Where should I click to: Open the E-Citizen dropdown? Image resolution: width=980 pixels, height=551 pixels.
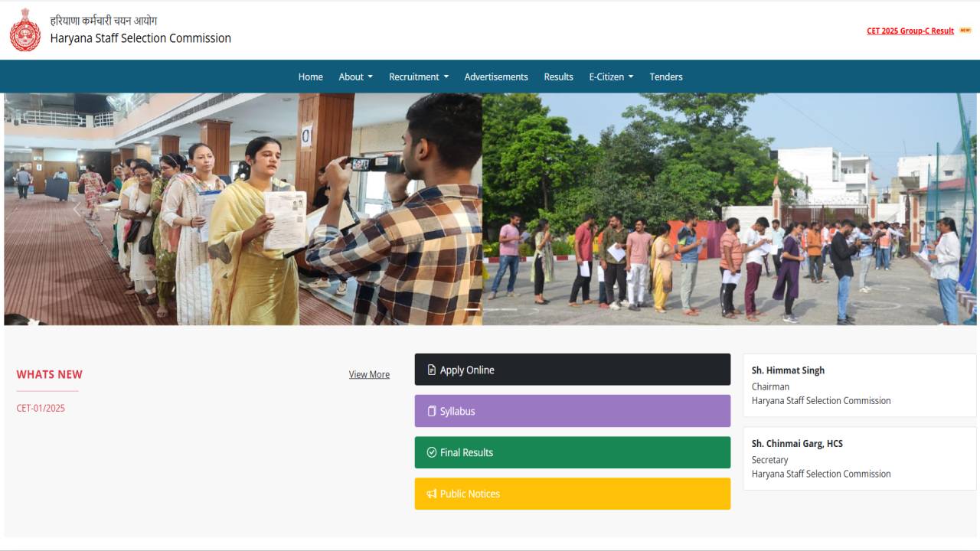click(610, 77)
